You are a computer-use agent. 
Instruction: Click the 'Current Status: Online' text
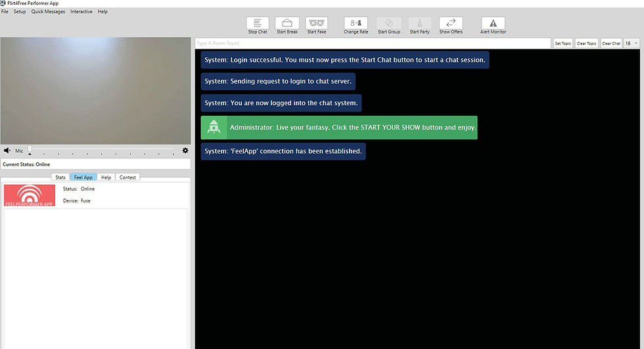pyautogui.click(x=26, y=164)
